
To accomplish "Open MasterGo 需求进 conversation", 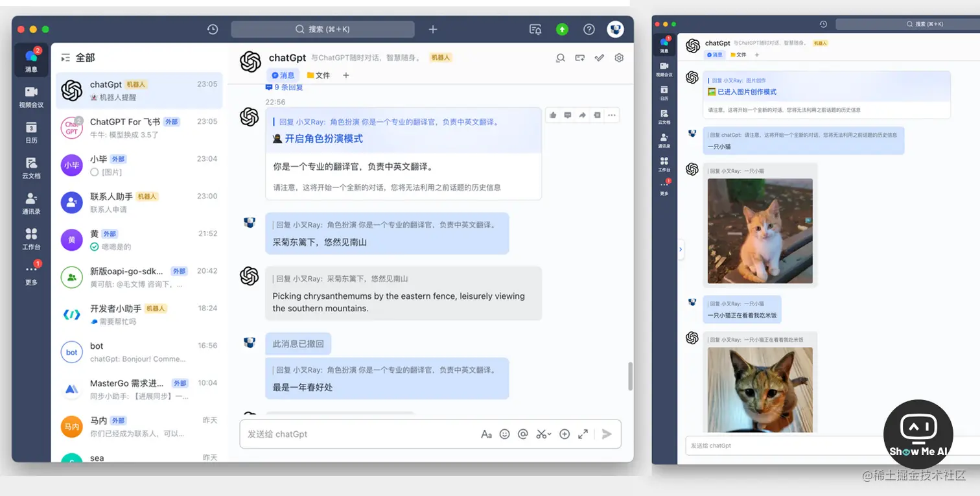I will point(139,389).
